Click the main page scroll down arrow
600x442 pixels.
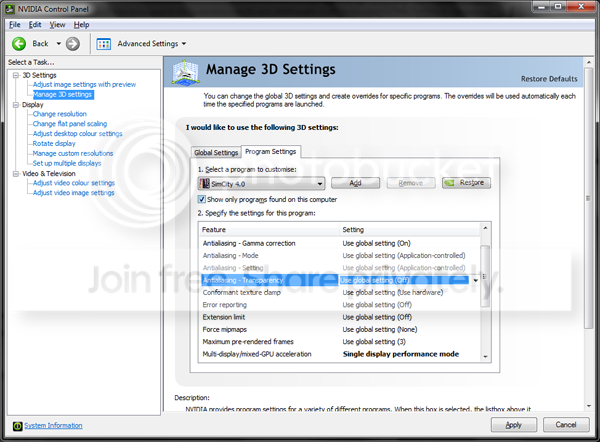589,406
